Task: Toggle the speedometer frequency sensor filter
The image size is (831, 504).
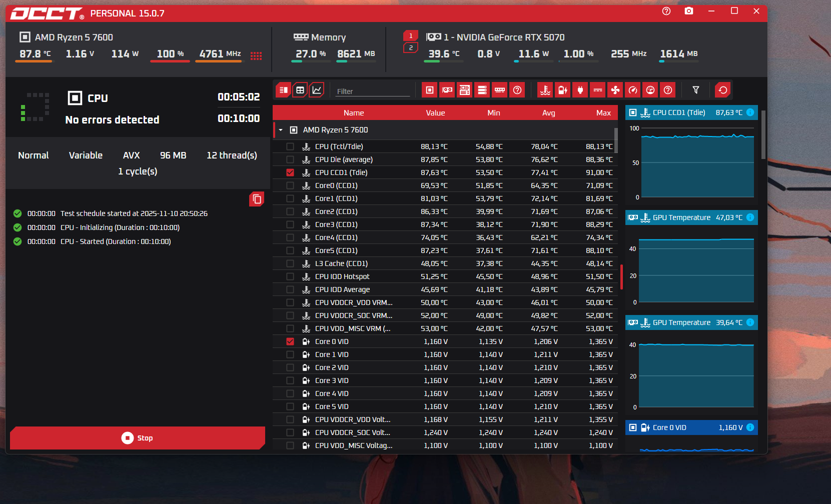Action: point(633,90)
